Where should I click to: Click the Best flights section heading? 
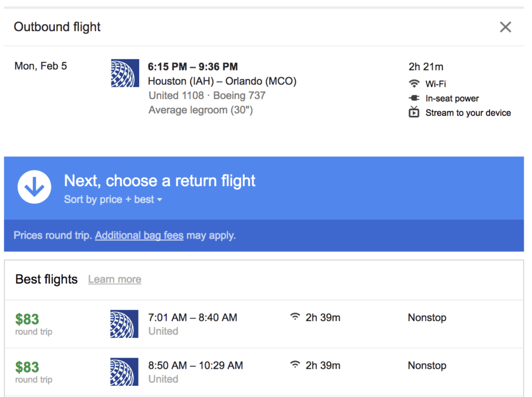pos(46,280)
